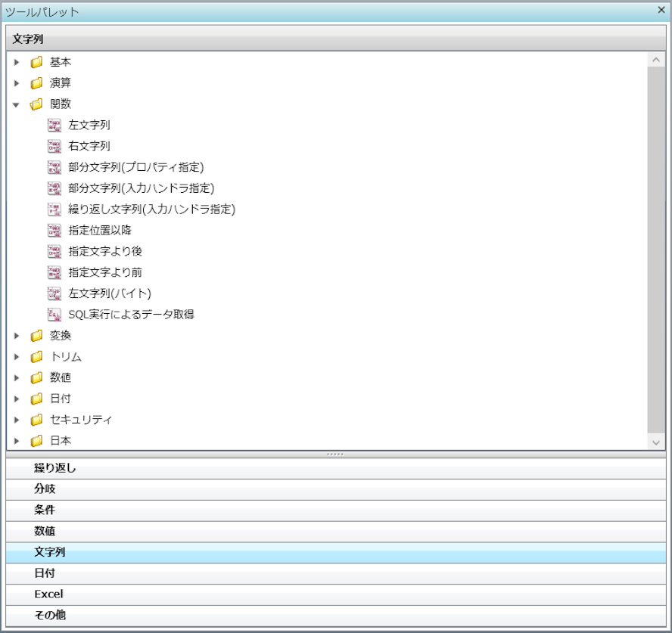This screenshot has height=633, width=672.
Task: Select 繰り返し文字列(入力ハンドラ指定) label
Action: (x=151, y=209)
